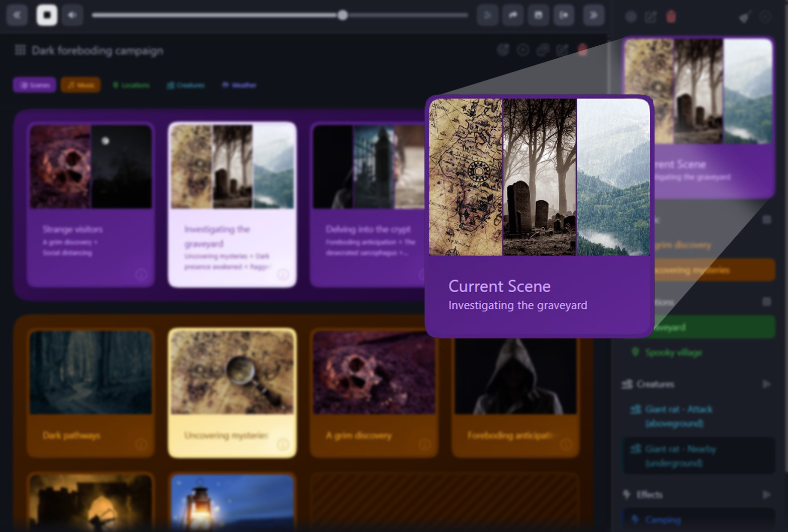Click the orange Uncovering mysteries item in right panel
Viewport: 788px width, 532px height.
click(x=715, y=270)
